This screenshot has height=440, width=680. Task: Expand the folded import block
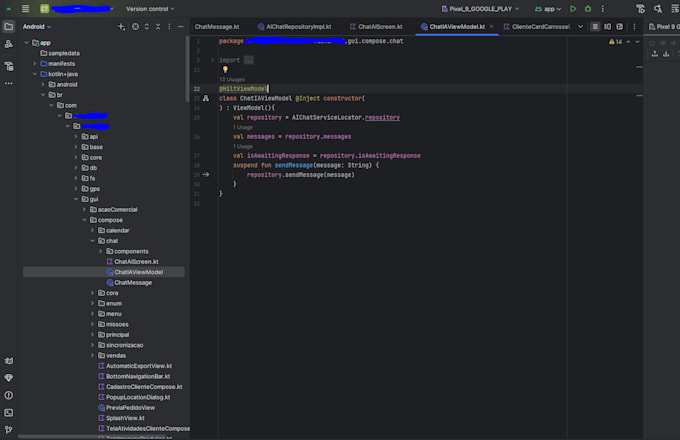click(x=212, y=60)
